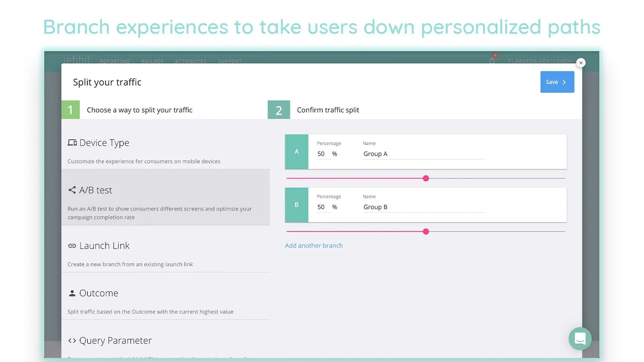Open the Support menu in header
644x362 pixels.
pyautogui.click(x=230, y=62)
